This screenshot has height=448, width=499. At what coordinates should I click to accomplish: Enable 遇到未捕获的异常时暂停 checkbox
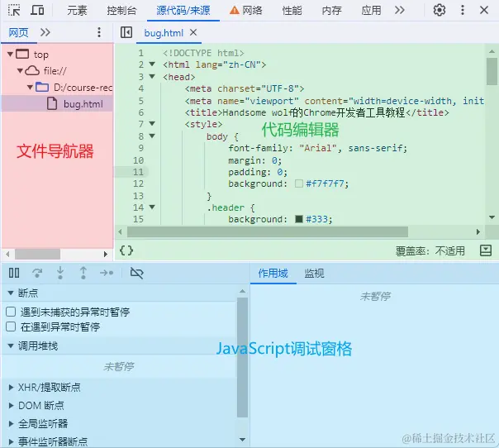pyautogui.click(x=11, y=312)
